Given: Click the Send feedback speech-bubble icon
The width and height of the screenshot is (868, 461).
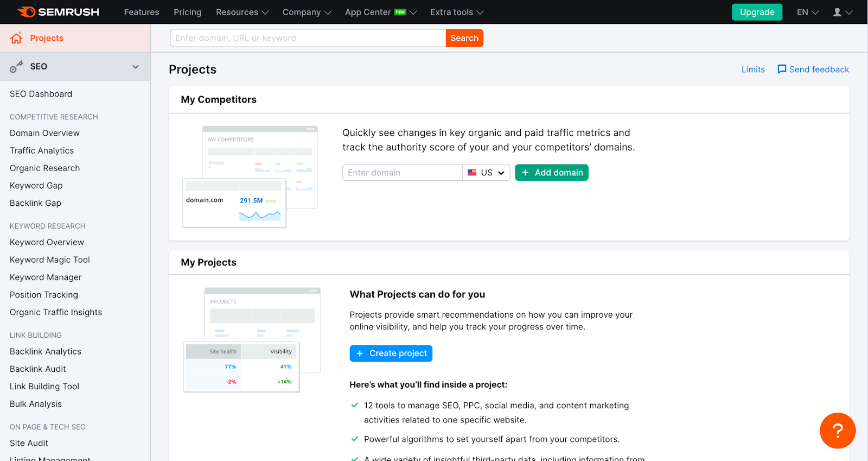Looking at the screenshot, I should click(x=782, y=69).
